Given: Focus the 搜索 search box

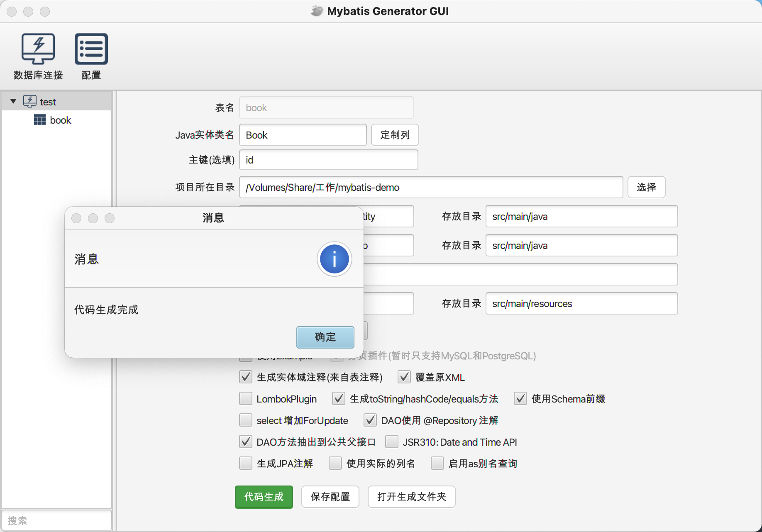Looking at the screenshot, I should [56, 520].
